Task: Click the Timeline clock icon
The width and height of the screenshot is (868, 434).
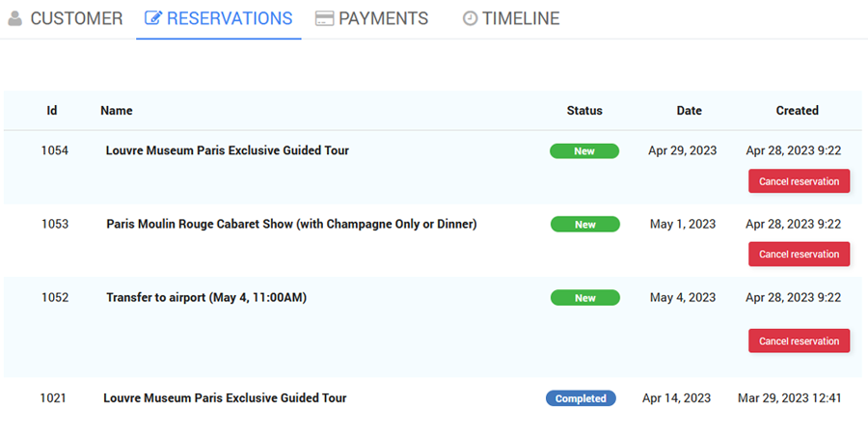Action: point(470,18)
